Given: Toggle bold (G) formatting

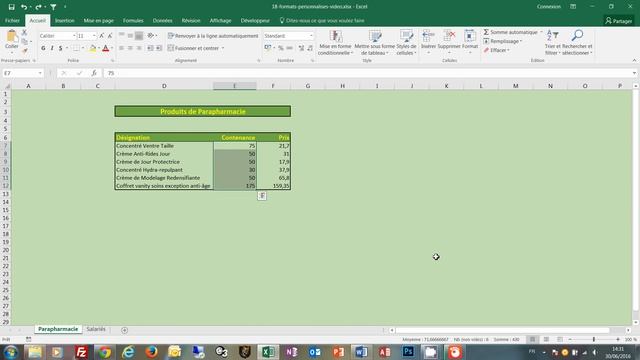Looking at the screenshot, I should click(x=43, y=48).
